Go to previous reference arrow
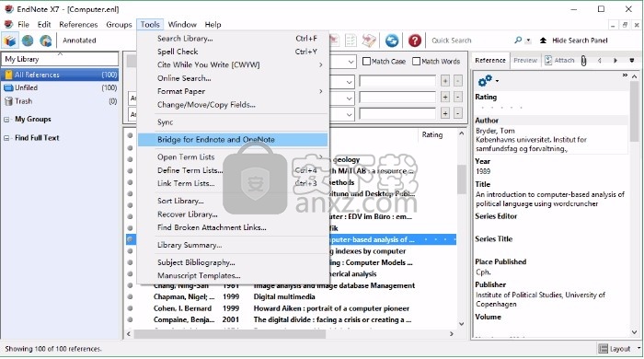The height and width of the screenshot is (359, 644). coord(600,61)
